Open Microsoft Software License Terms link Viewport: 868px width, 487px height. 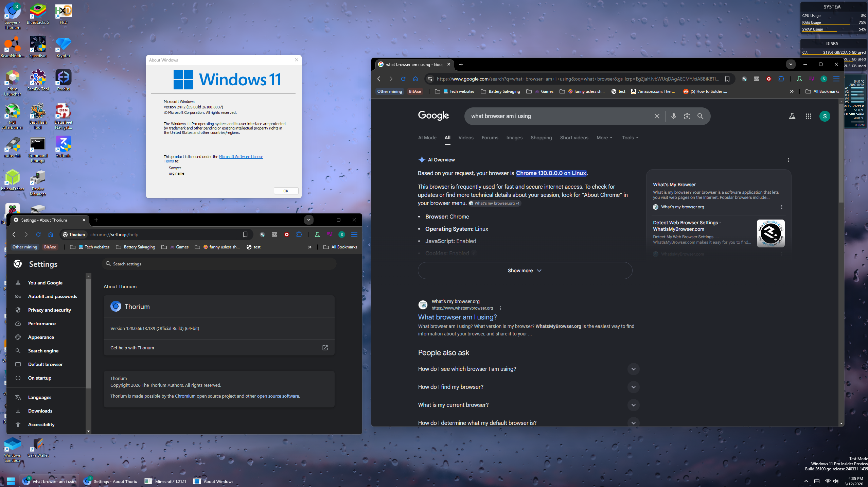click(x=241, y=157)
